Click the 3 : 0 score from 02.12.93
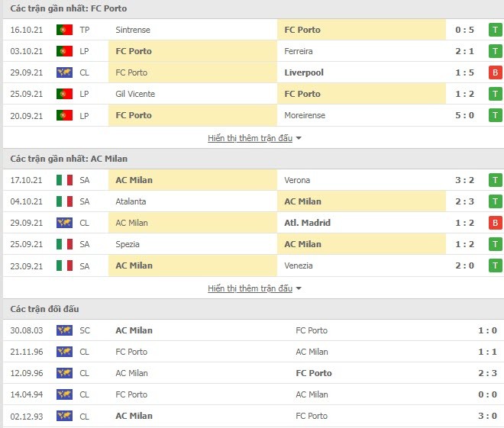Image resolution: width=504 pixels, height=428 pixels. (488, 416)
